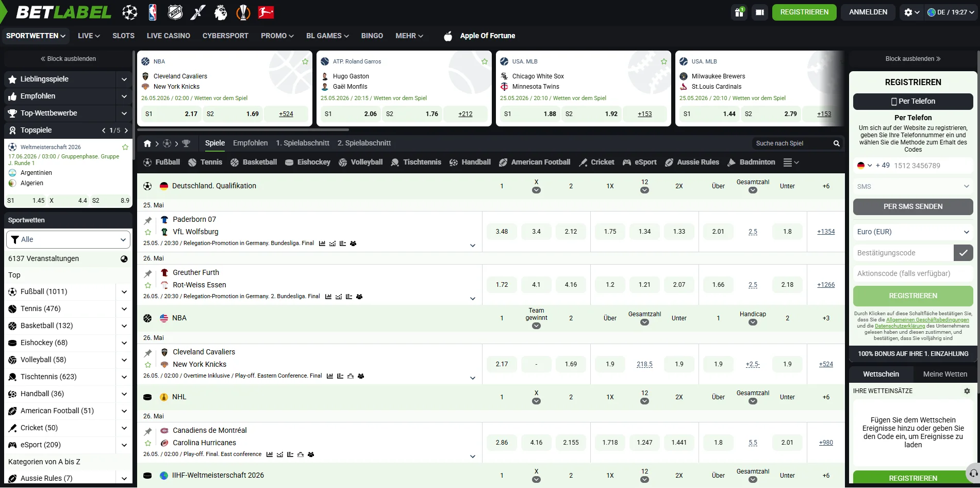The image size is (980, 488).
Task: Open the more sports list menu
Action: click(791, 162)
